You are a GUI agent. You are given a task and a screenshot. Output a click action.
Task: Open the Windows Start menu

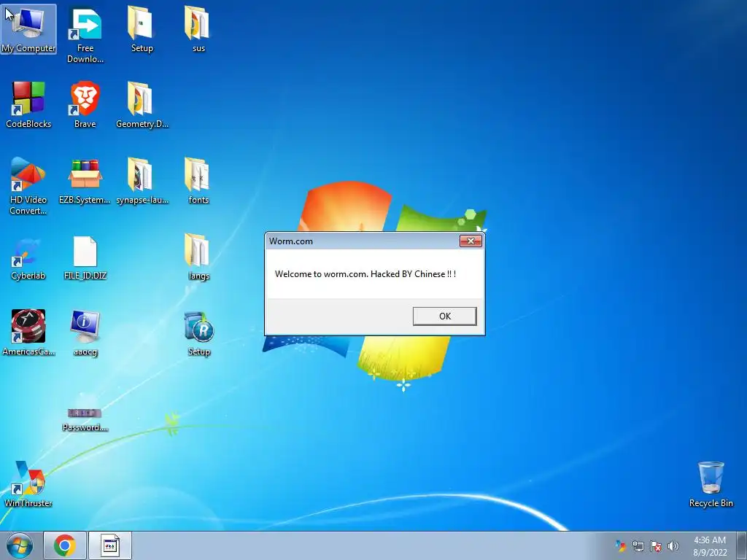pos(20,545)
